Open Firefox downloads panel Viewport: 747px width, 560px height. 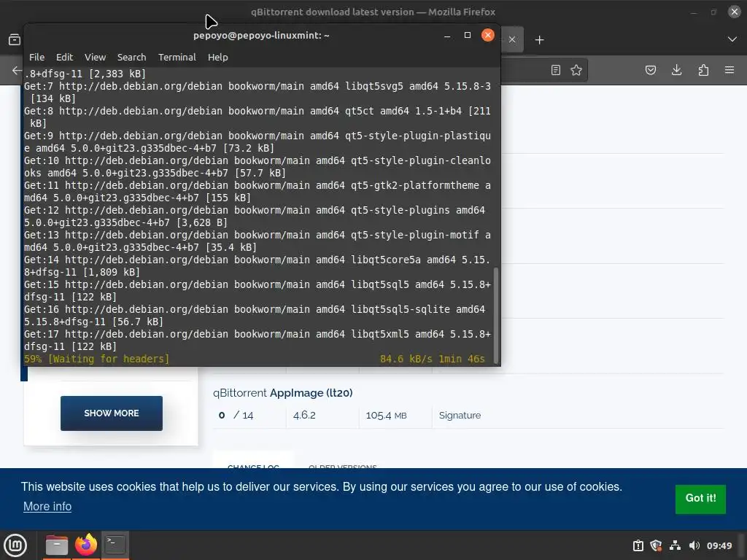coord(676,71)
